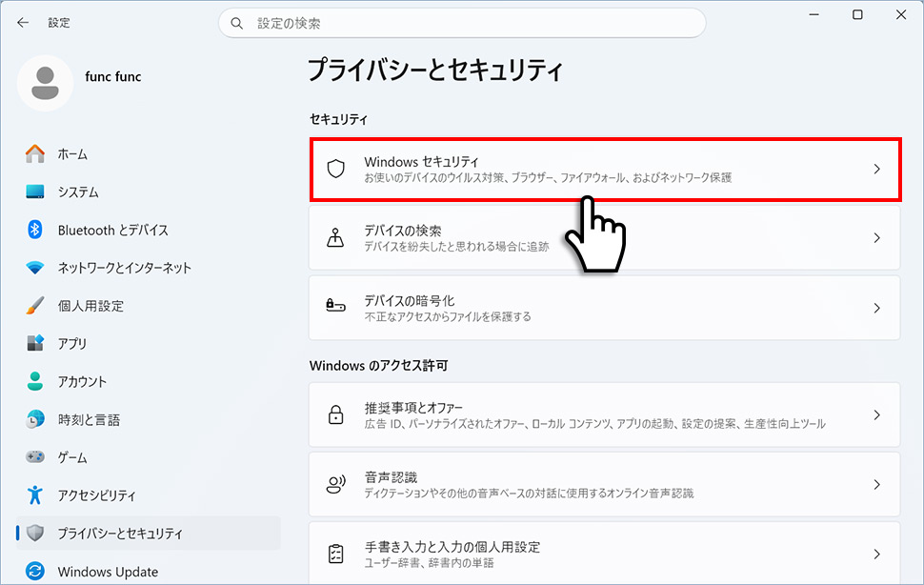Click the System monitor icon
This screenshot has height=585, width=924.
34,192
